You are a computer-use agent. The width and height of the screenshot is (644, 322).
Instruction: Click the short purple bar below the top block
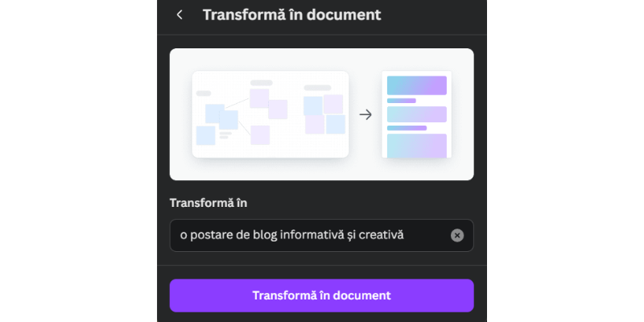pos(402,101)
